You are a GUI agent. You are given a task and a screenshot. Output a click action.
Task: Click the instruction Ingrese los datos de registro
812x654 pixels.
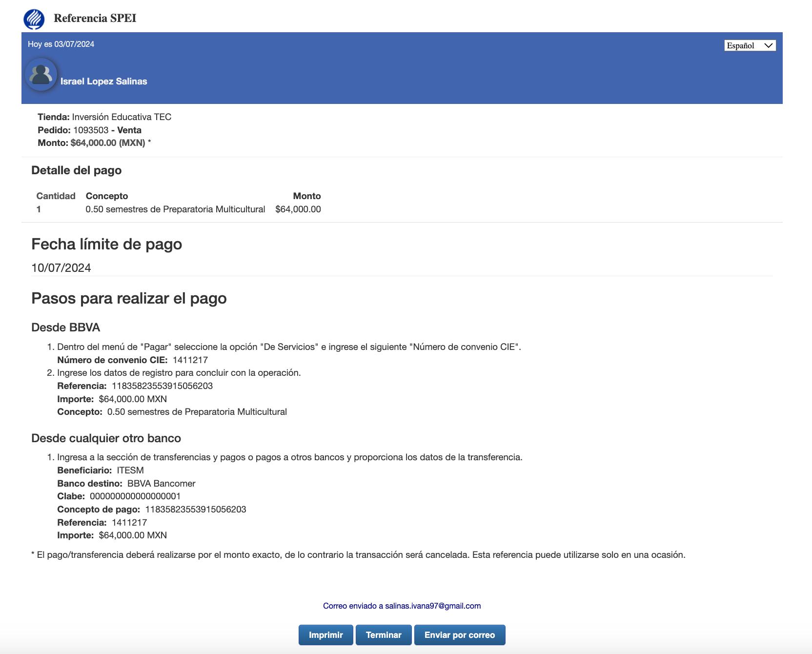point(179,373)
